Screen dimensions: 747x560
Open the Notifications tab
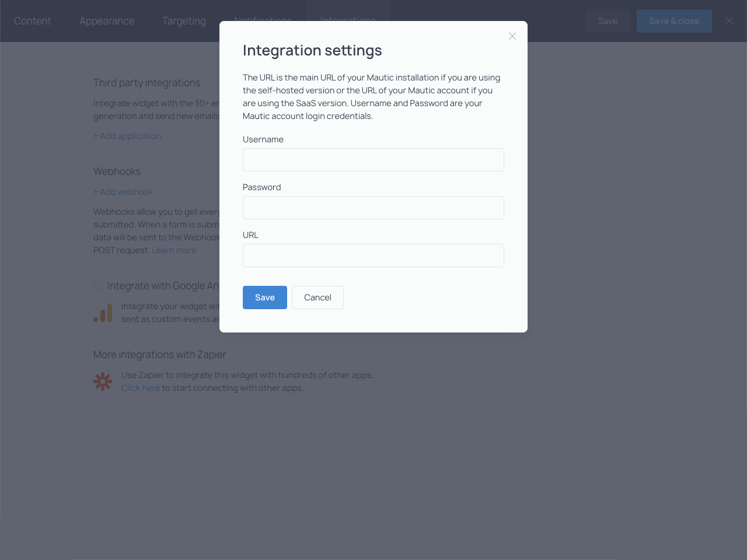coord(263,17)
